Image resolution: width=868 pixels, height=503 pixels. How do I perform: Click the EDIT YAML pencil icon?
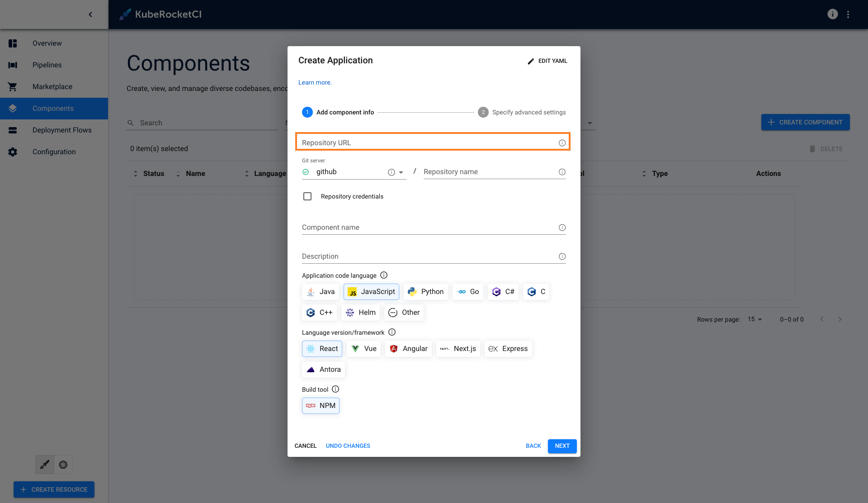(x=530, y=61)
